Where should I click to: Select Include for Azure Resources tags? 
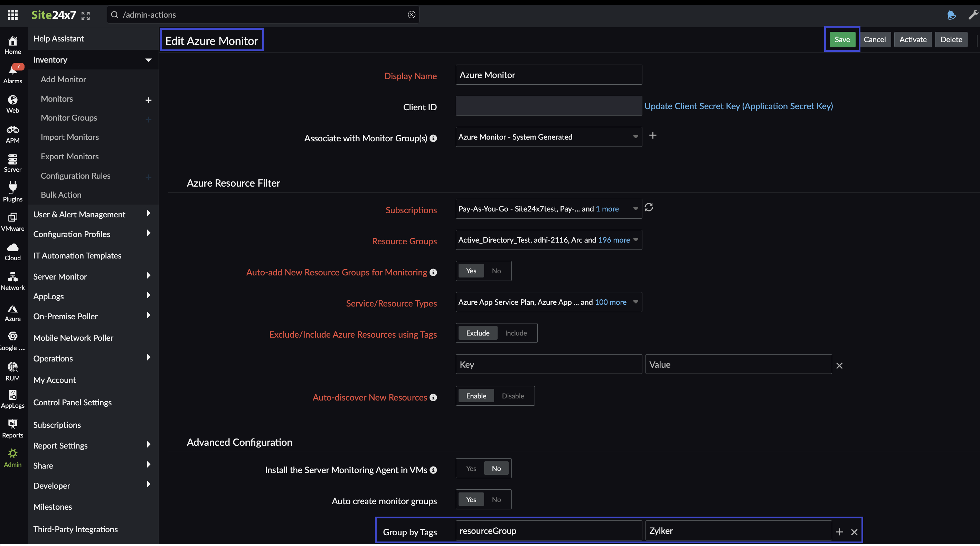[516, 333]
